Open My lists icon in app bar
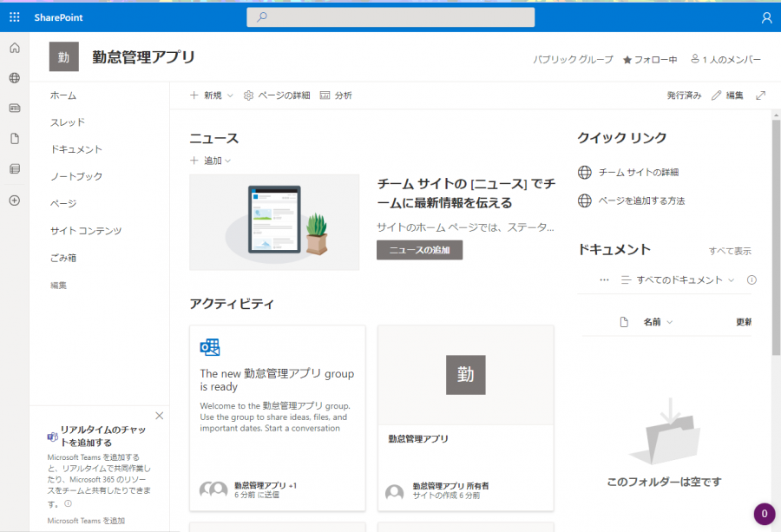Viewport: 781px width, 532px height. 14,169
